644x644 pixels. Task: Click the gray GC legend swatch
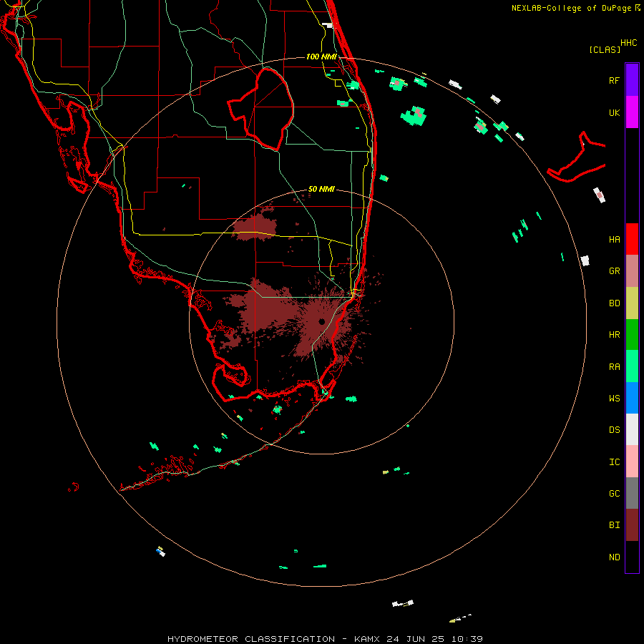(632, 493)
